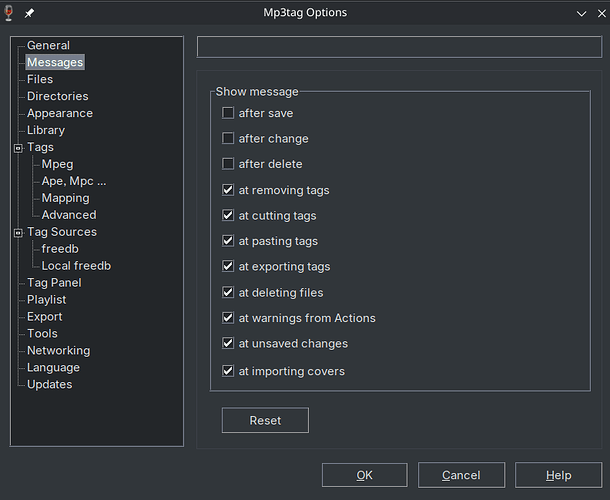Open Advanced tag settings
Viewport: 610px width, 500px height.
tap(69, 215)
